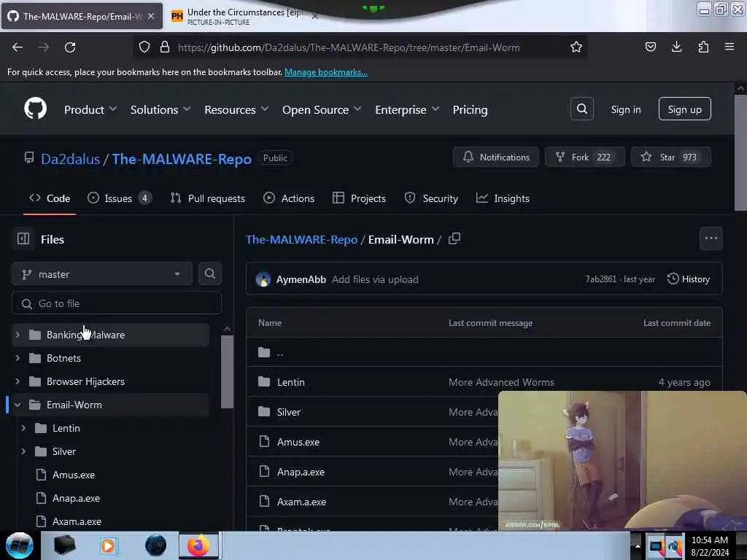Expand the Silver subfolder chevron in tree
The width and height of the screenshot is (747, 560).
(23, 451)
